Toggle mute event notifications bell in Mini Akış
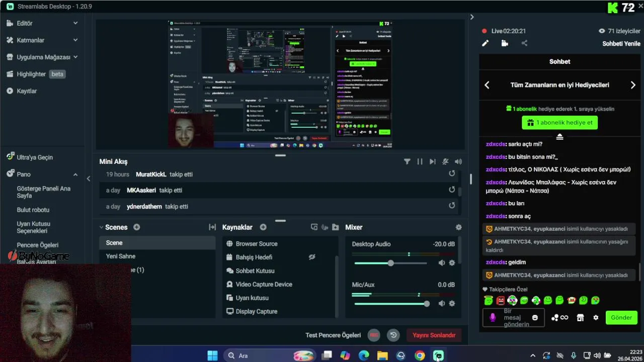The height and width of the screenshot is (362, 644). click(x=445, y=161)
